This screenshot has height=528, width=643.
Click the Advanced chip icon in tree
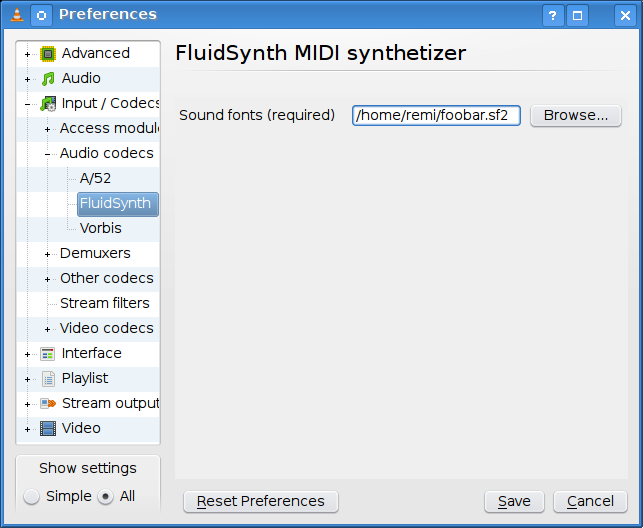pyautogui.click(x=48, y=54)
